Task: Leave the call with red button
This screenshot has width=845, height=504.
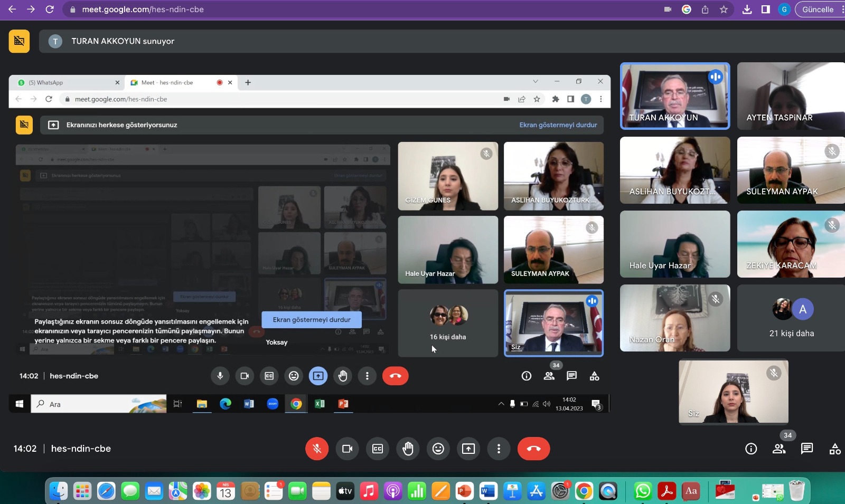Action: pyautogui.click(x=533, y=449)
